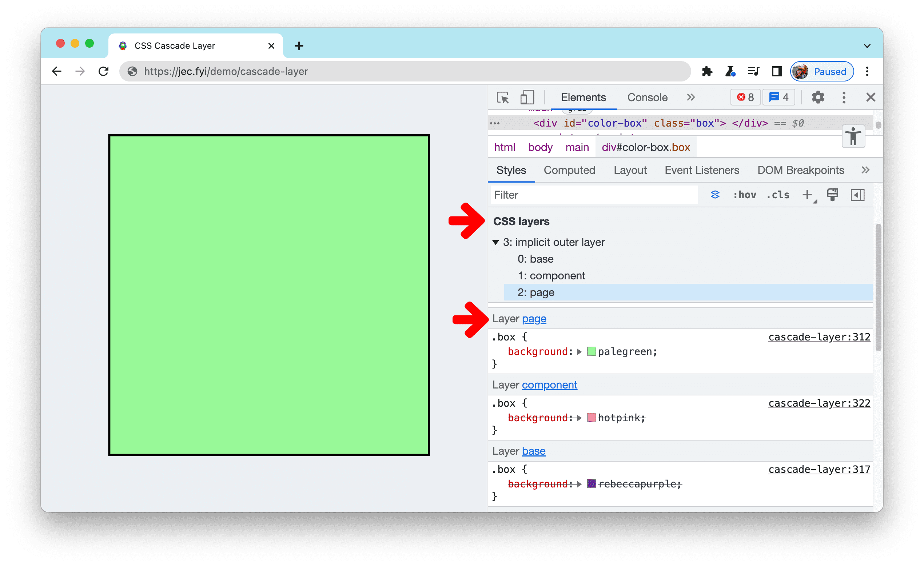
Task: Click the styles filter input field
Action: tap(592, 194)
